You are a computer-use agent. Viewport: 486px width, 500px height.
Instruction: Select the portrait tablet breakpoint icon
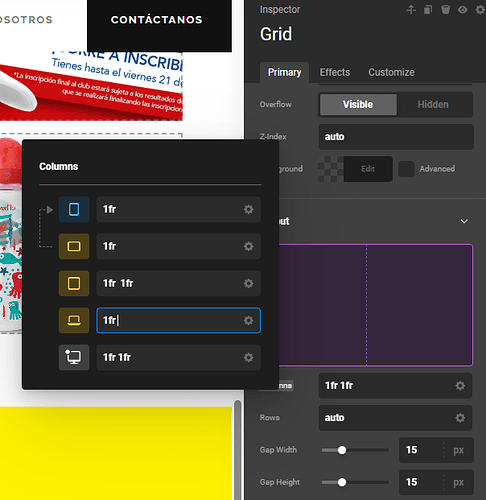(74, 283)
